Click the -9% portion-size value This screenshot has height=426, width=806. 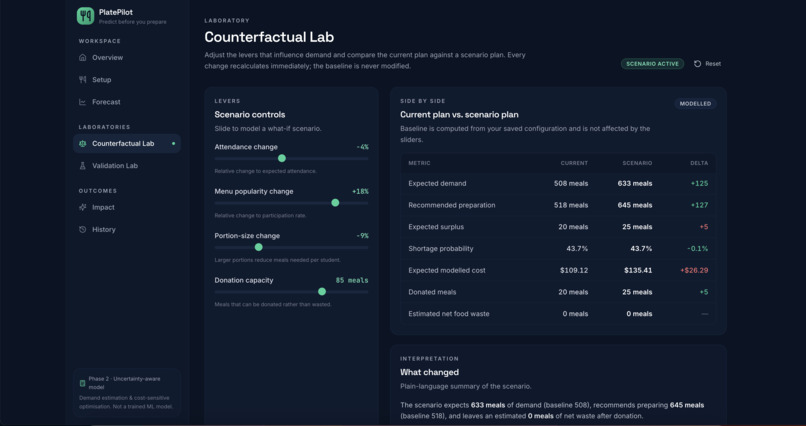click(x=362, y=236)
